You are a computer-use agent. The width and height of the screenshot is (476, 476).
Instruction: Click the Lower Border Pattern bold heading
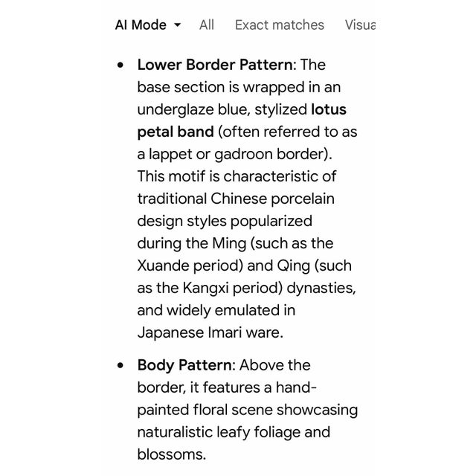215,65
